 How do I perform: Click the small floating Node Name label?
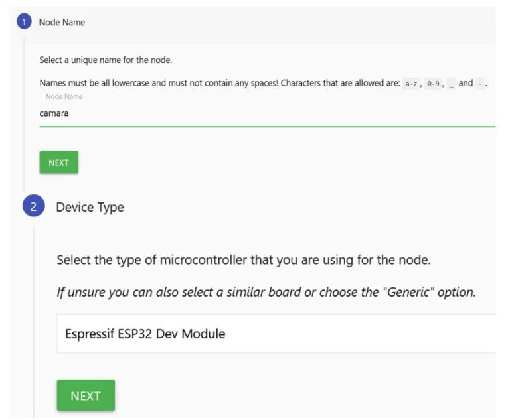tap(64, 97)
